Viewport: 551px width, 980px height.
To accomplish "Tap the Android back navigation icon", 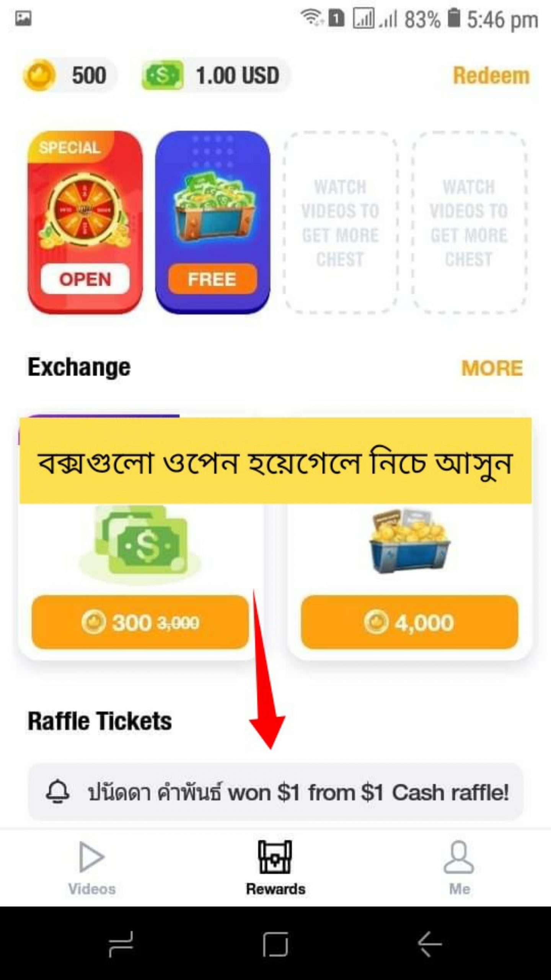I will pyautogui.click(x=429, y=944).
